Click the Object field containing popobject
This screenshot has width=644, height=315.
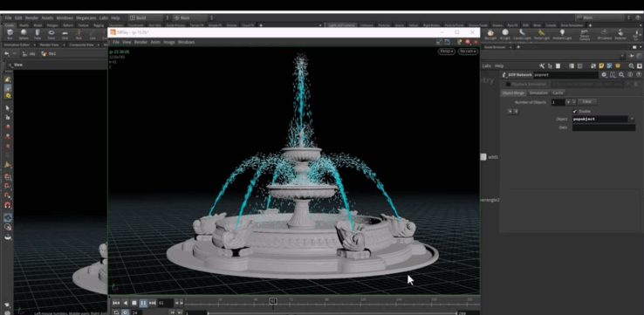click(600, 119)
